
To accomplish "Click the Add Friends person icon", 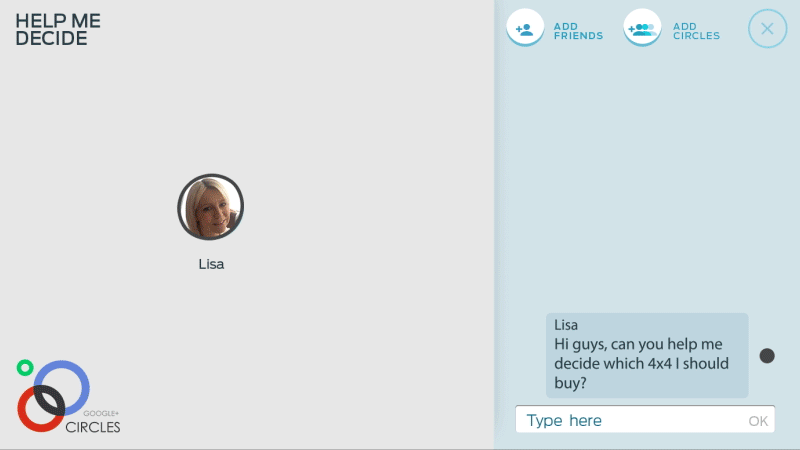I will (525, 28).
